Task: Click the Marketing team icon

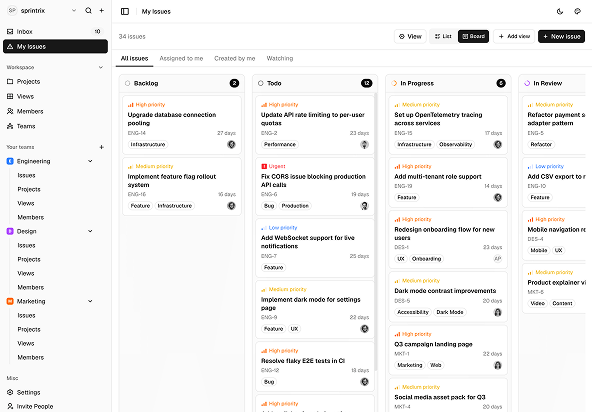Action: click(x=10, y=301)
